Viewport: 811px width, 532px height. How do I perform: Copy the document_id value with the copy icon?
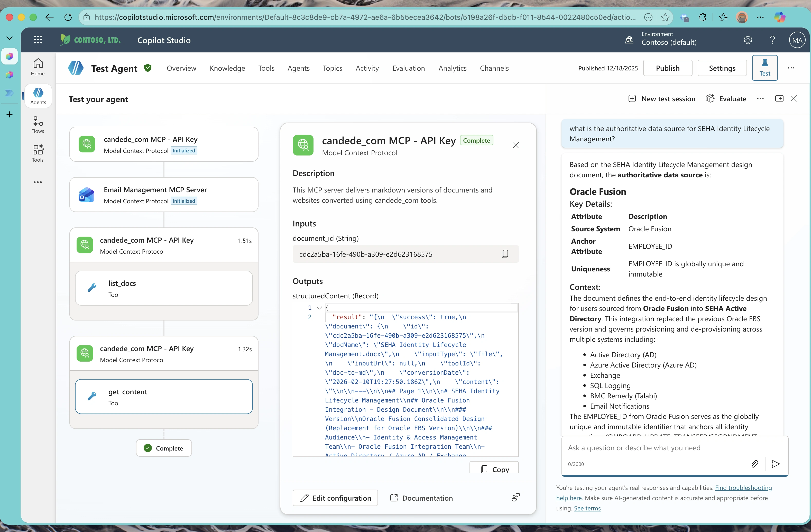coord(505,254)
